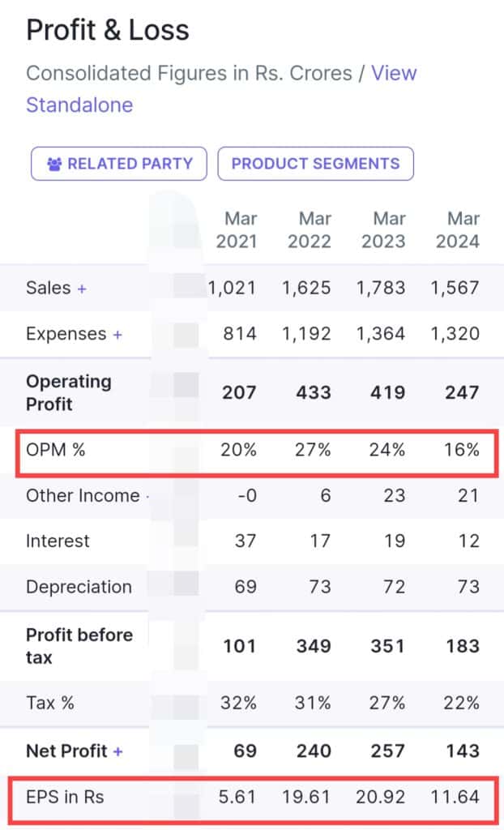Click Mar 2023 net profit value 257
Image resolution: width=504 pixels, height=830 pixels.
pyautogui.click(x=388, y=751)
